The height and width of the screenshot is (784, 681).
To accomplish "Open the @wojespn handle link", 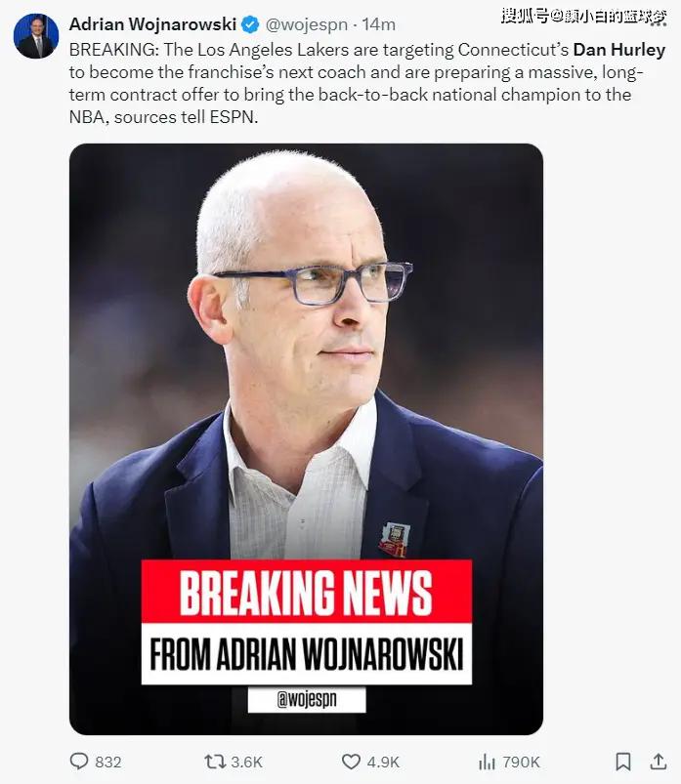I will click(x=306, y=24).
